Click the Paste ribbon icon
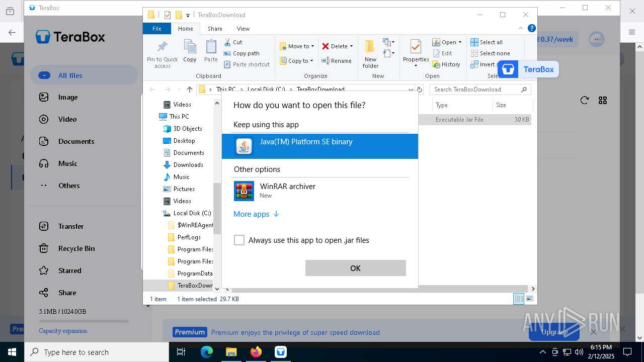 tap(211, 51)
